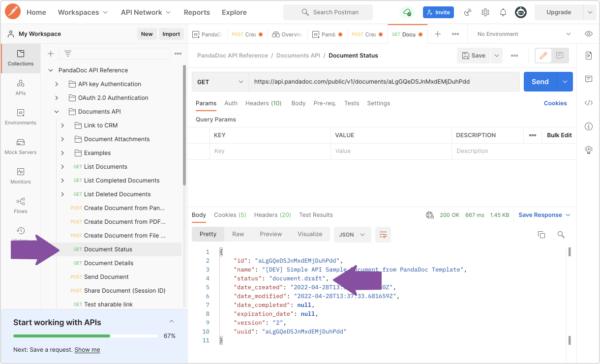Open the settings gear icon
The height and width of the screenshot is (364, 600).
(485, 12)
